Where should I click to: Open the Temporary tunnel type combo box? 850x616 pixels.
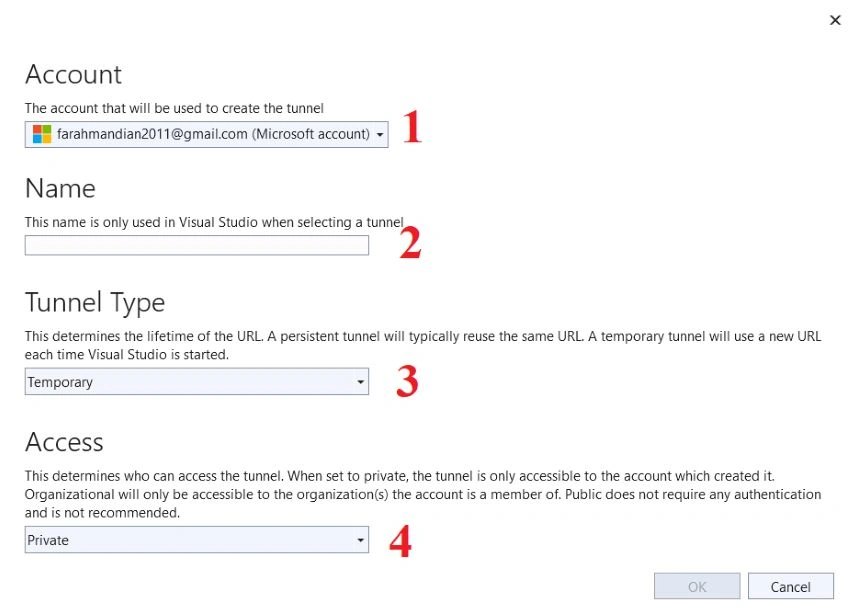coord(197,382)
